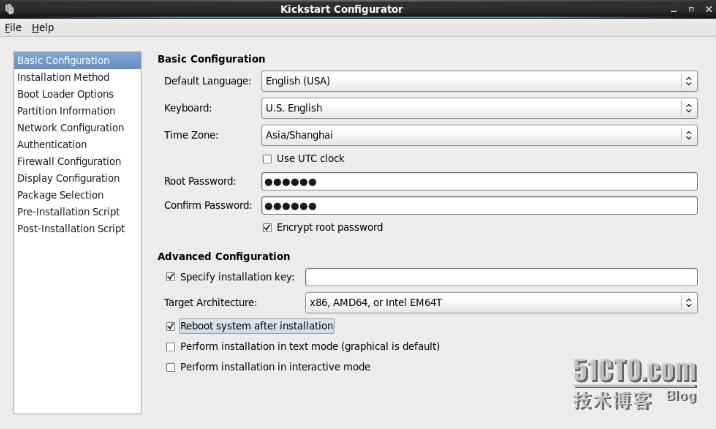Click the Confirm Password field

pos(479,206)
